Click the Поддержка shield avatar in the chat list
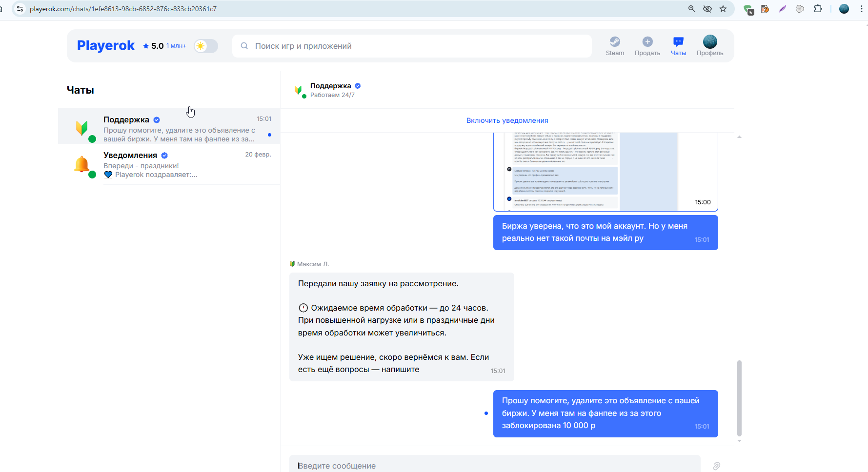This screenshot has height=472, width=868. tap(82, 128)
